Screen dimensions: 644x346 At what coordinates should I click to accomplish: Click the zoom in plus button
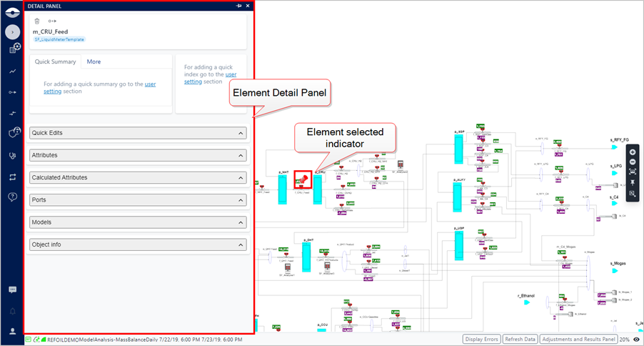tap(633, 152)
